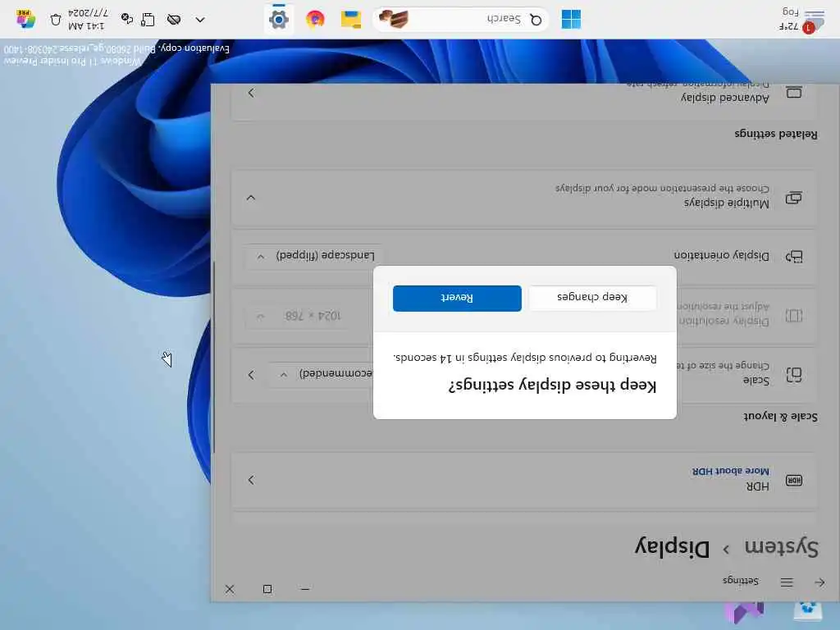840x630 pixels.
Task: Open the browser icon on the taskbar
Action: [315, 20]
